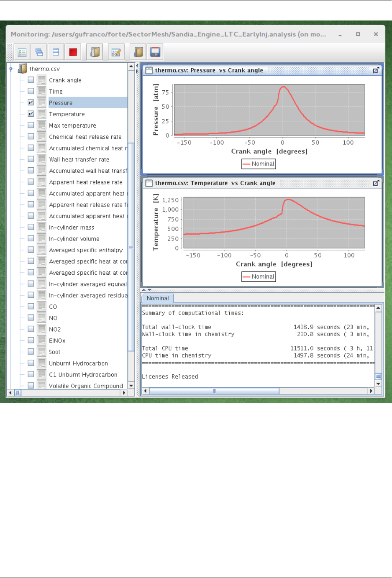This screenshot has width=392, height=578.
Task: Click the 'Licenses Released' log line
Action: 170,376
